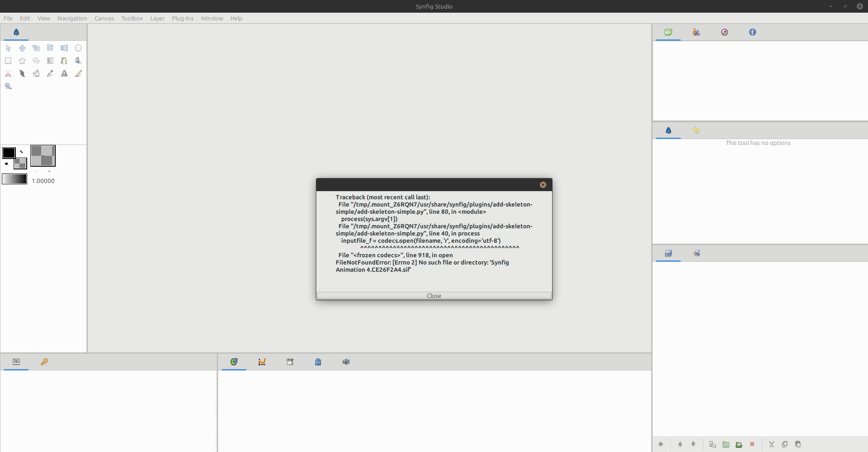Select the Transform arrow tool
The image size is (868, 452).
click(8, 48)
